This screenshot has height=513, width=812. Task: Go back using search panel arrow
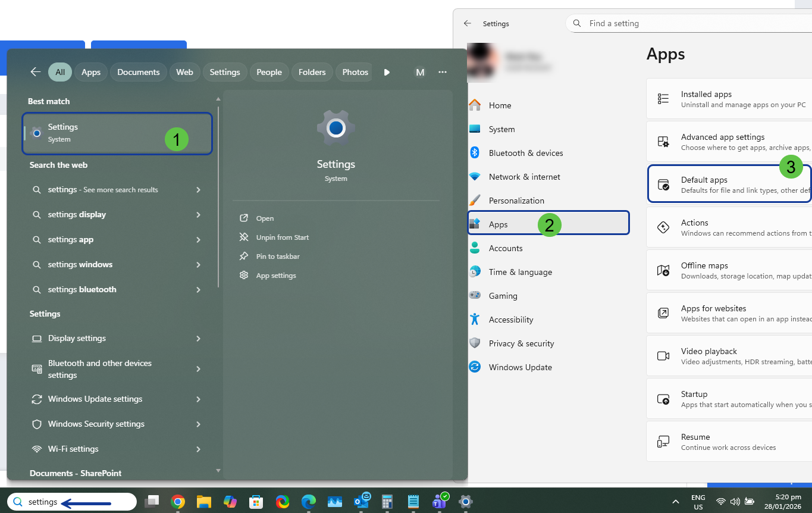(x=36, y=72)
